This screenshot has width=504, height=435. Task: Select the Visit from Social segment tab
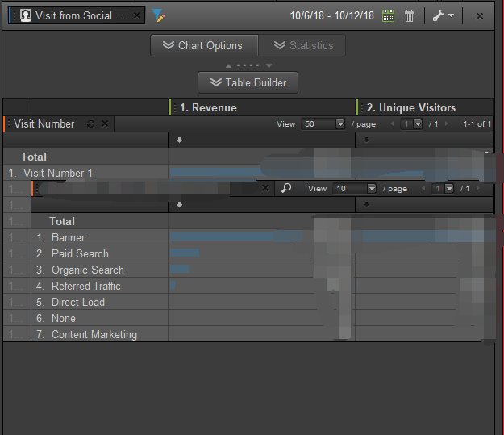79,15
